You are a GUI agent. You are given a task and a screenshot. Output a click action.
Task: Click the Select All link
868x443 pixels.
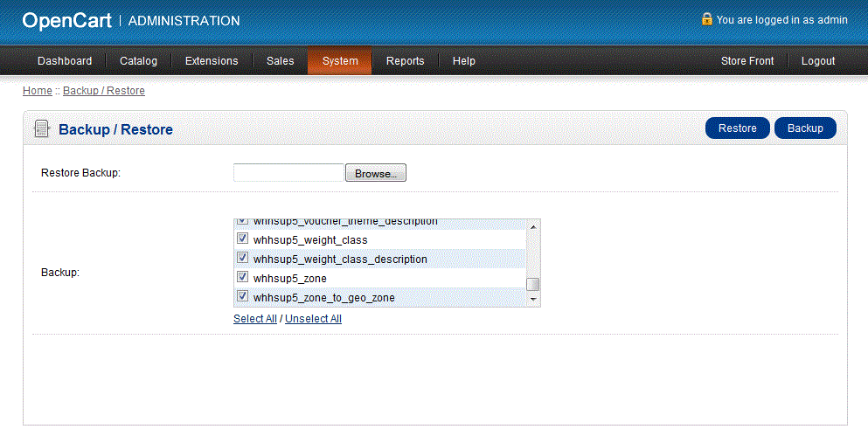coord(255,319)
